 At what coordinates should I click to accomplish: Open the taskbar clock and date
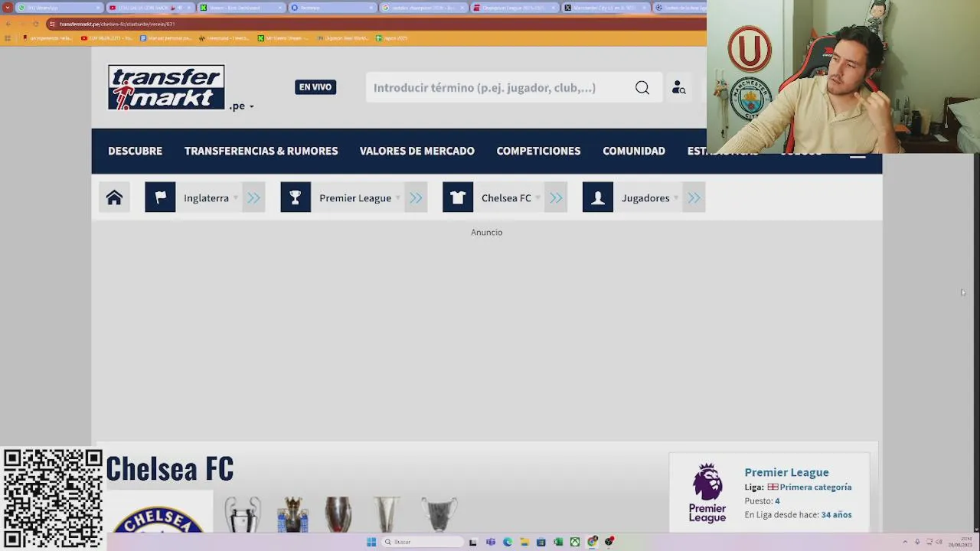(x=961, y=542)
